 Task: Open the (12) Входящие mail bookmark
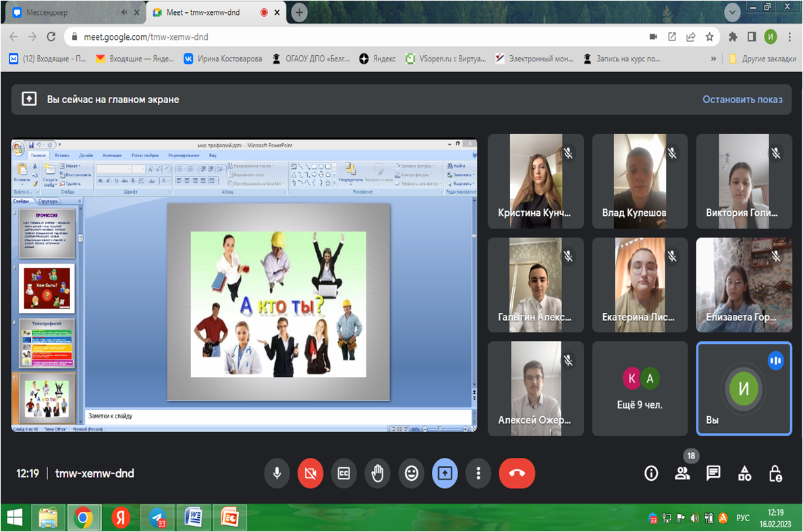click(47, 59)
